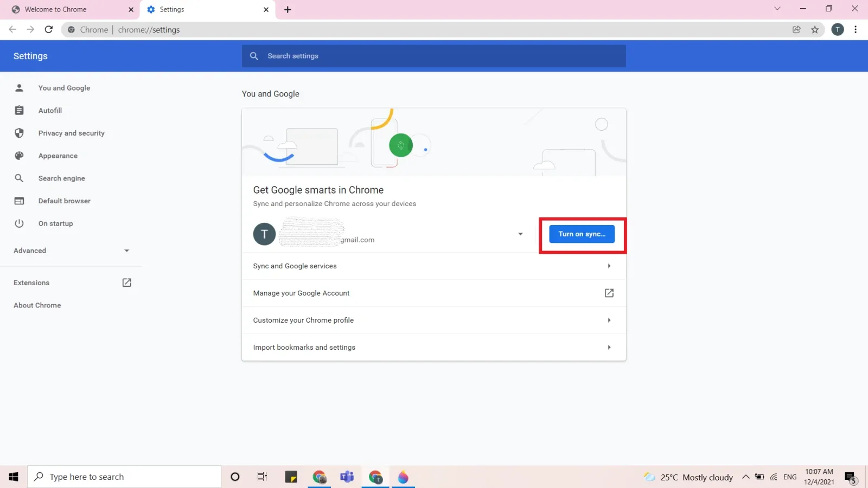Click the Autofill clipboard icon

tap(19, 111)
